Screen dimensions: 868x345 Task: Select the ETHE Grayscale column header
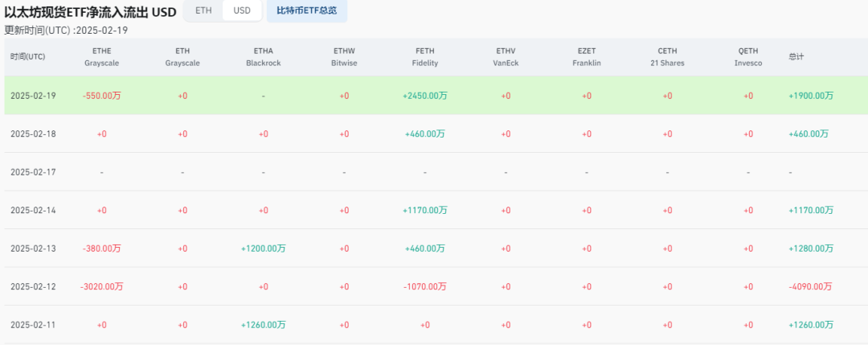coord(101,56)
